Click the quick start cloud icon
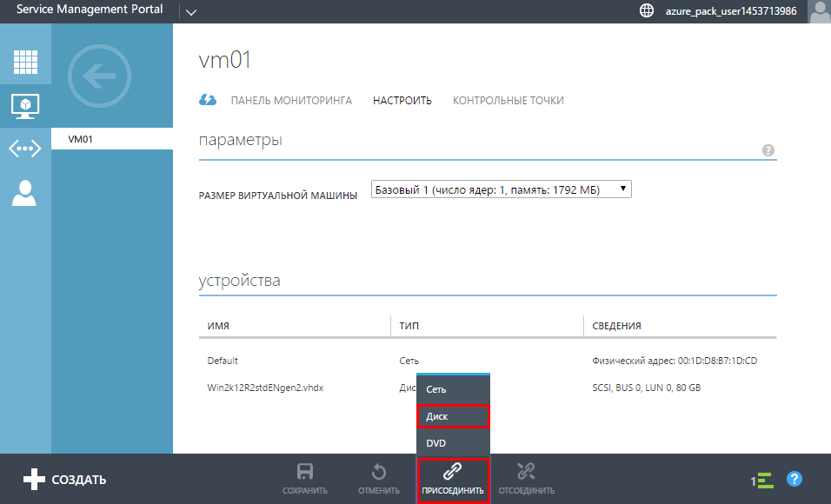Image resolution: width=831 pixels, height=504 pixels. pyautogui.click(x=208, y=100)
